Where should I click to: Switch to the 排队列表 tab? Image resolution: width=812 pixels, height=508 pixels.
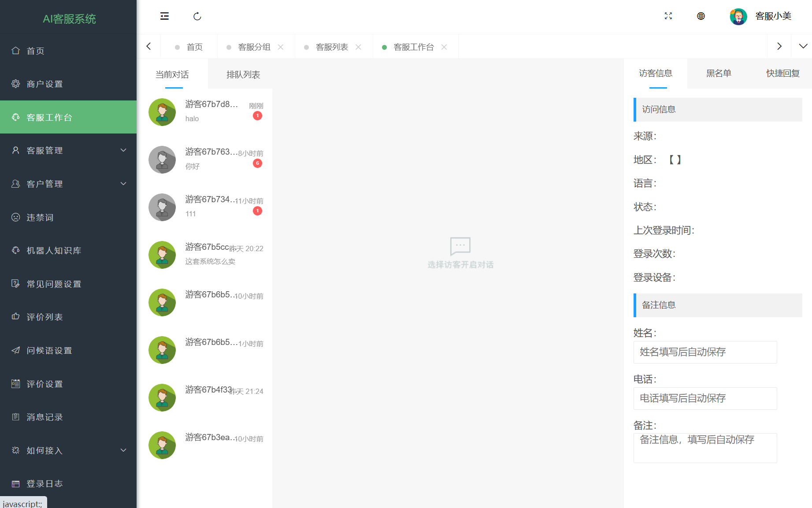coord(243,74)
